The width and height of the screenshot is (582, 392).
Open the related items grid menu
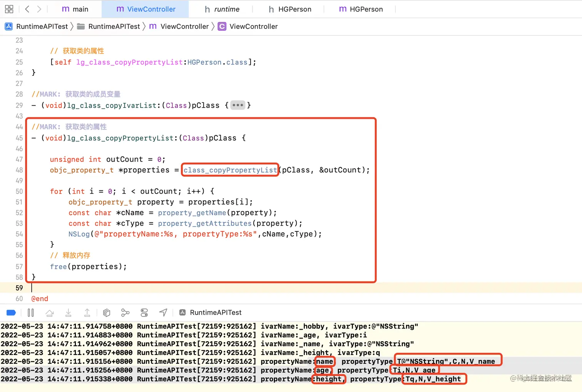(9, 9)
